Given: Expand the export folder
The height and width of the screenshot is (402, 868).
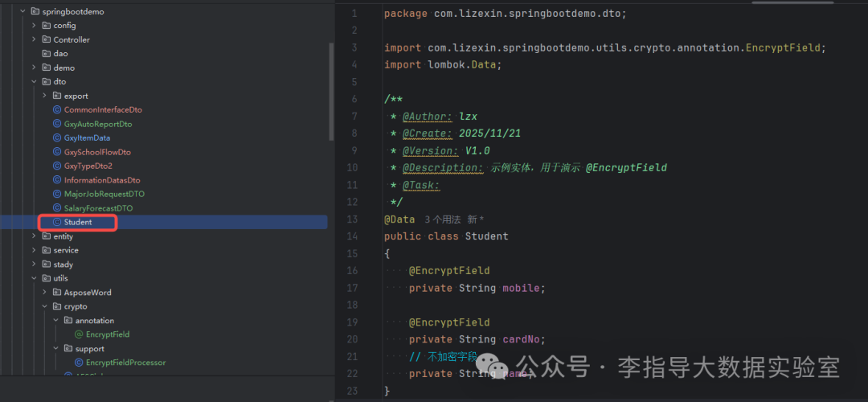Looking at the screenshot, I should coord(45,96).
